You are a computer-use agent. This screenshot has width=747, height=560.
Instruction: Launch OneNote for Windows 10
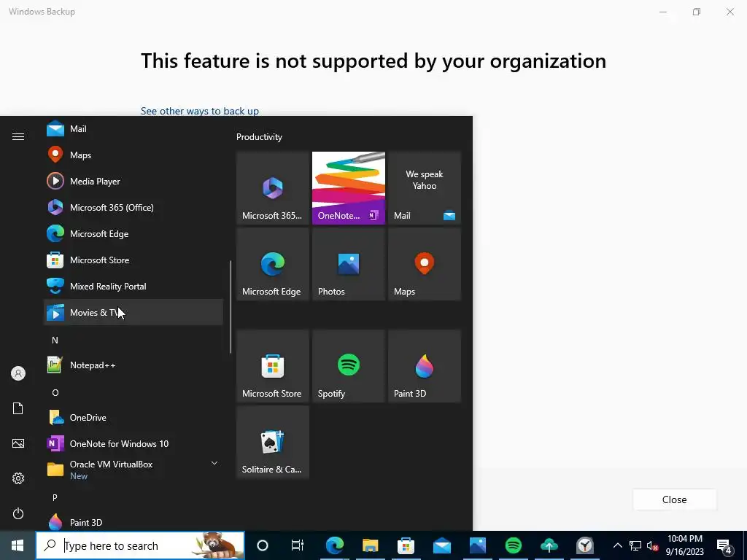133,444
